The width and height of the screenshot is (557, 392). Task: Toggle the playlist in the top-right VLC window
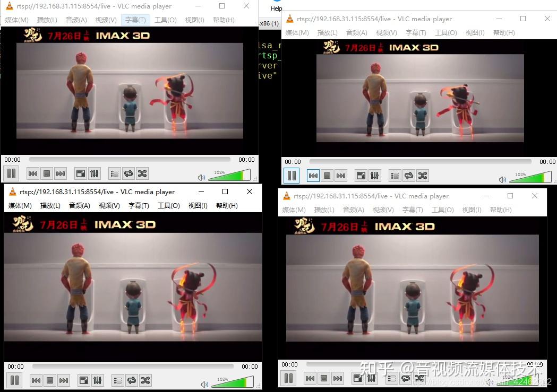[395, 176]
